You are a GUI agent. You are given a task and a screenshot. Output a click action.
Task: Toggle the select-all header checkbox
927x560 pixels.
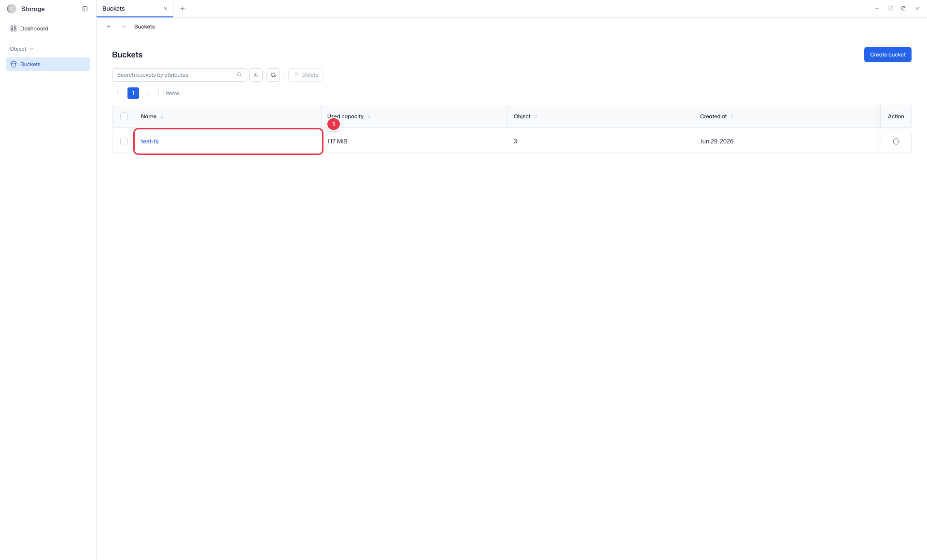click(x=124, y=116)
